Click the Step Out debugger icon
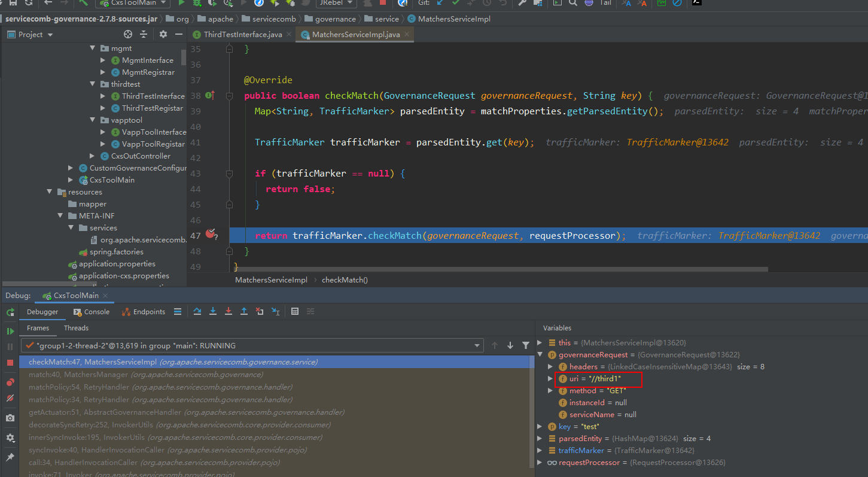This screenshot has width=868, height=477. (x=244, y=311)
